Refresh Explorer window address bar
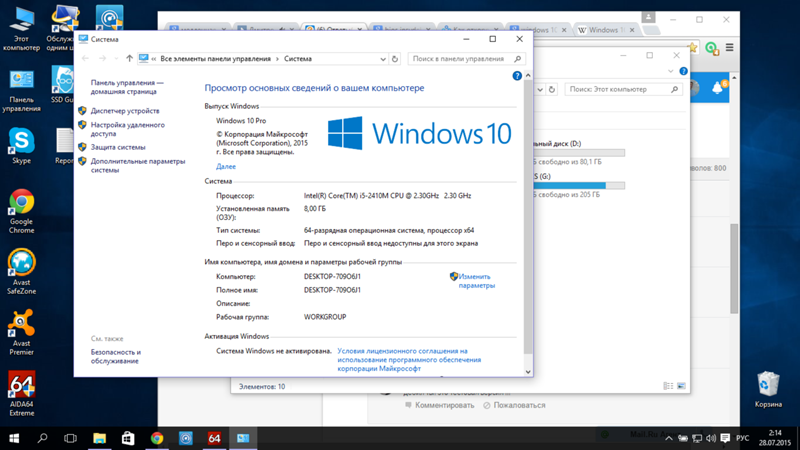Viewport: 800px width, 450px height. tap(552, 89)
